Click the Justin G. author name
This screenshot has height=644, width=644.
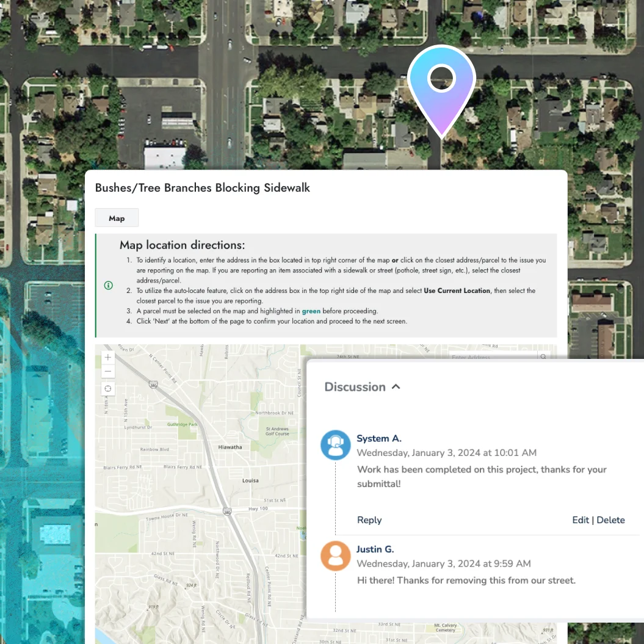pos(375,549)
